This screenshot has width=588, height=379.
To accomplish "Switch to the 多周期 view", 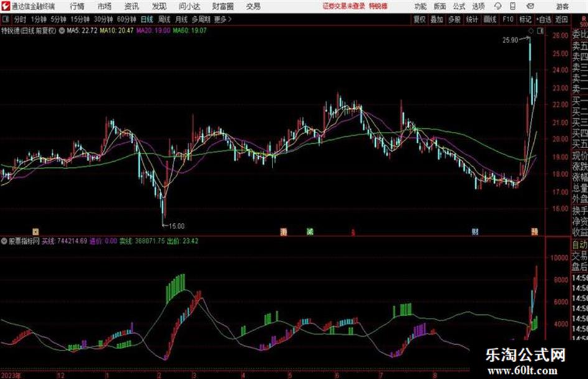I will (201, 19).
